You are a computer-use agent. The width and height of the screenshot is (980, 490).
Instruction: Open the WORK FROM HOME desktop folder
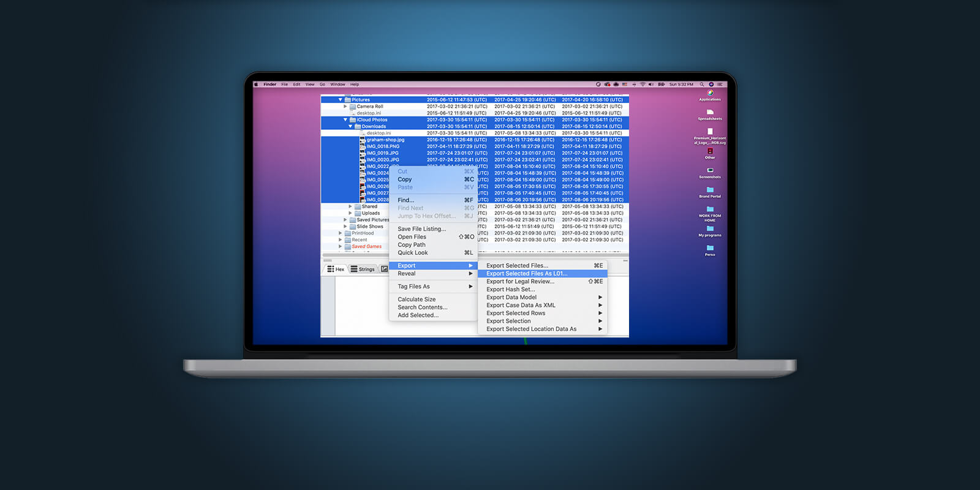coord(710,209)
